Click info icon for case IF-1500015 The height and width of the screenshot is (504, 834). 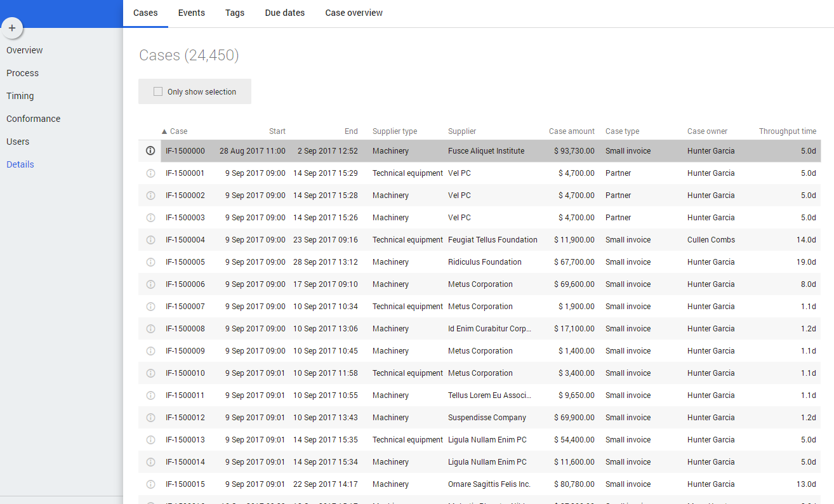(x=150, y=484)
